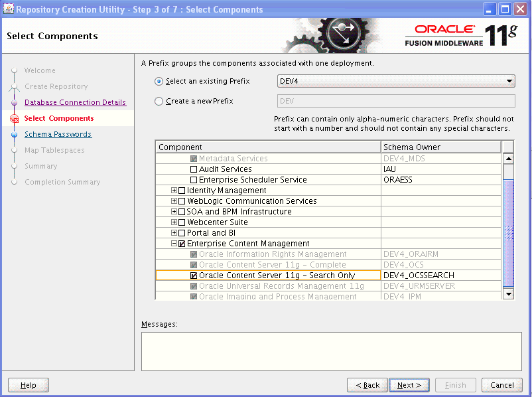Check the Portal and BI checkbox
The image size is (532, 397).
(x=182, y=233)
